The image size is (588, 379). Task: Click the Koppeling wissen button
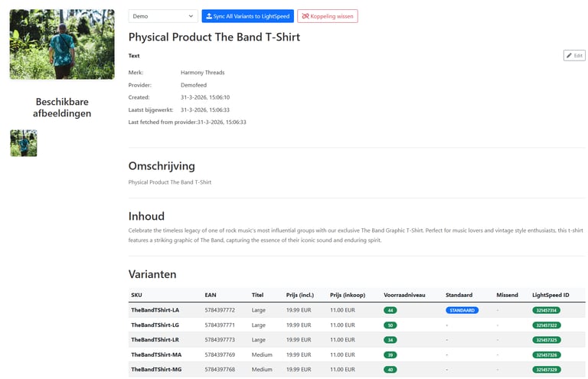coord(327,16)
